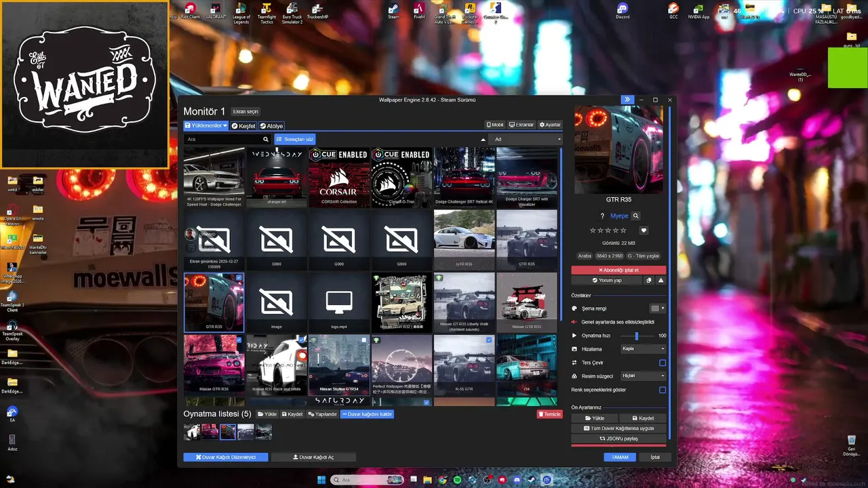
Task: Click the question mark icon beside Myepe
Action: point(602,216)
